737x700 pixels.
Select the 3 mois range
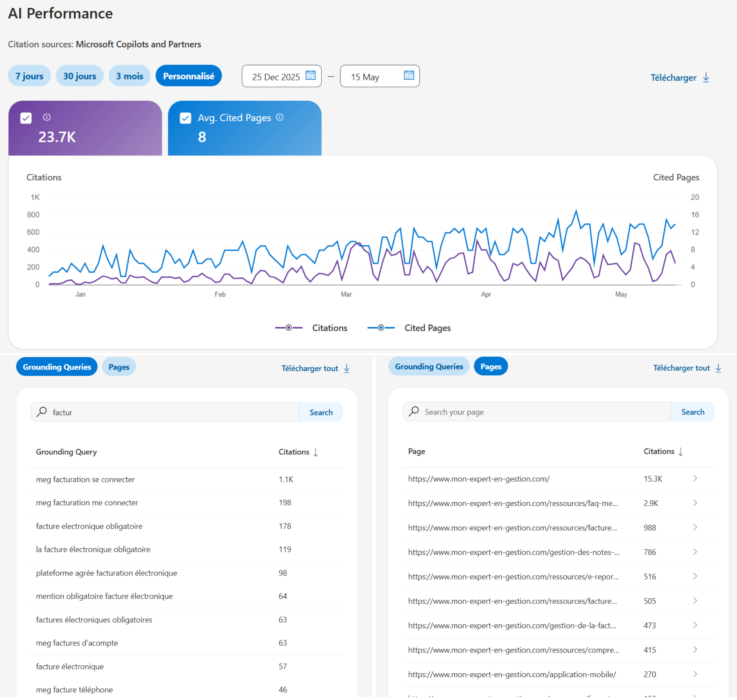[129, 76]
